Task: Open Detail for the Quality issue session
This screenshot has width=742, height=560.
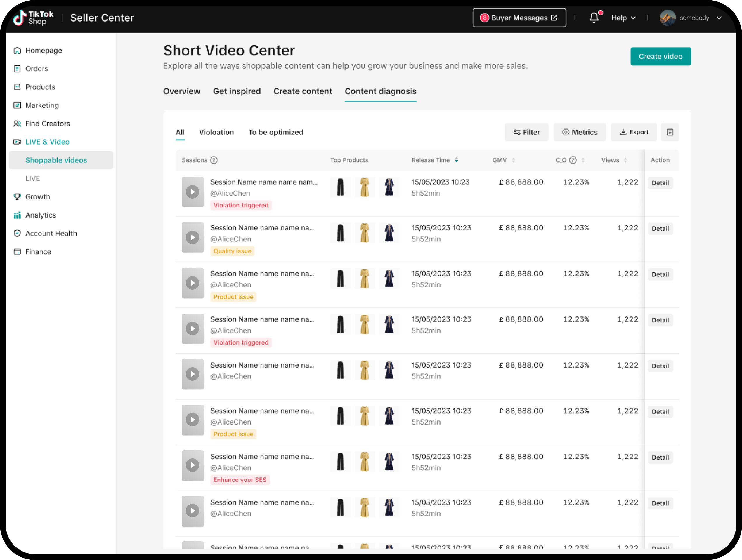Action: pyautogui.click(x=660, y=229)
